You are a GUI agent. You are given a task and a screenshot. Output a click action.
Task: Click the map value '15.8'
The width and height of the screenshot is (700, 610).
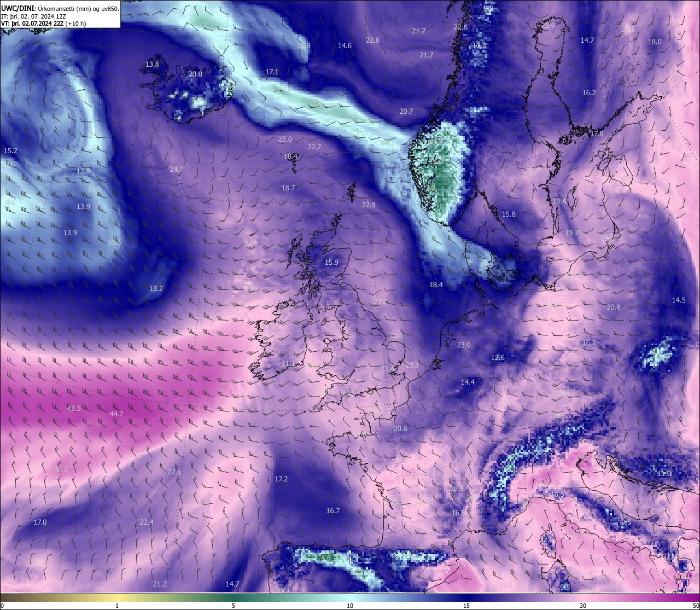coord(509,214)
